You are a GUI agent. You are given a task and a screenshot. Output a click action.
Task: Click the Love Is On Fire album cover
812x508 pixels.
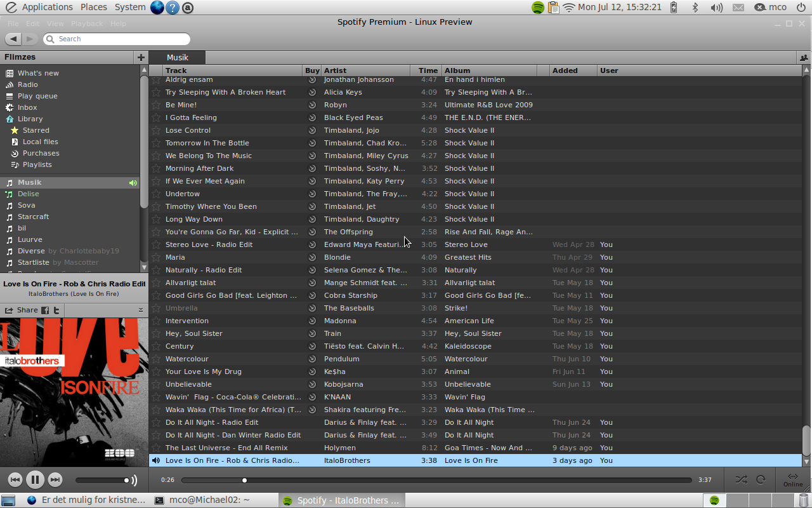coord(74,392)
